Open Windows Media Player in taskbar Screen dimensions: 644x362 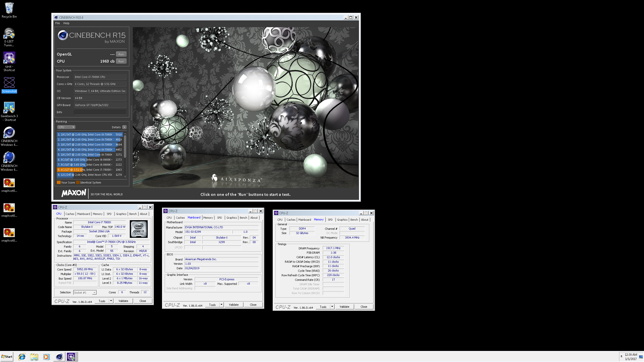tap(46, 356)
